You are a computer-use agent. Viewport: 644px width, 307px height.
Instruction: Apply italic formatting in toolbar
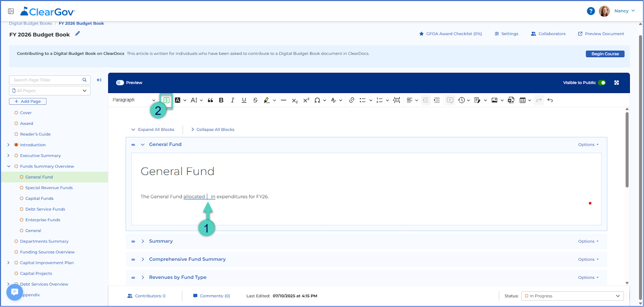(x=232, y=100)
